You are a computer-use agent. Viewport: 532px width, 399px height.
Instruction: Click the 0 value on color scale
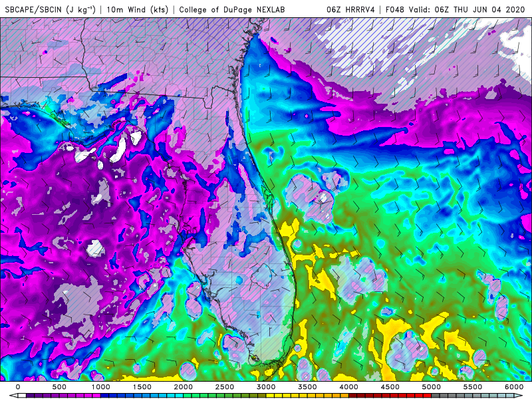[18, 387]
